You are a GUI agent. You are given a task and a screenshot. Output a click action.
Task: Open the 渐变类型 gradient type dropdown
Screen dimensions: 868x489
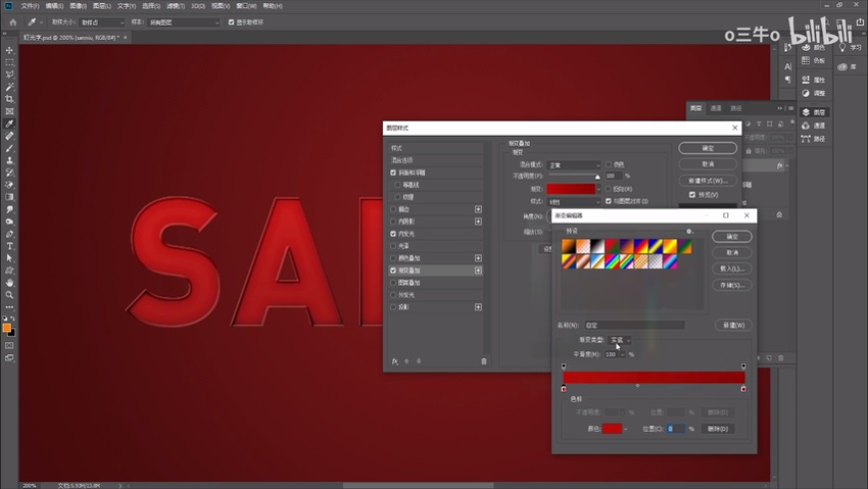[x=621, y=340]
